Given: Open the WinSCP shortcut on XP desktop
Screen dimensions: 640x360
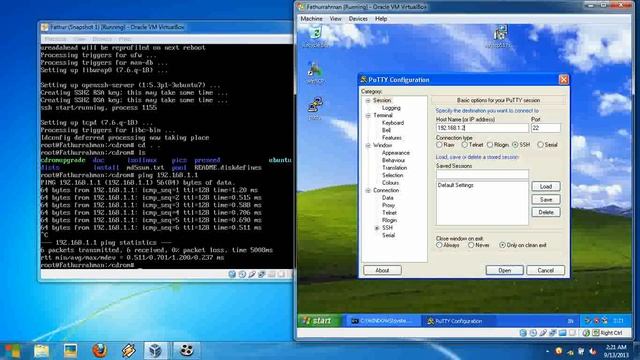Looking at the screenshot, I should [x=315, y=72].
